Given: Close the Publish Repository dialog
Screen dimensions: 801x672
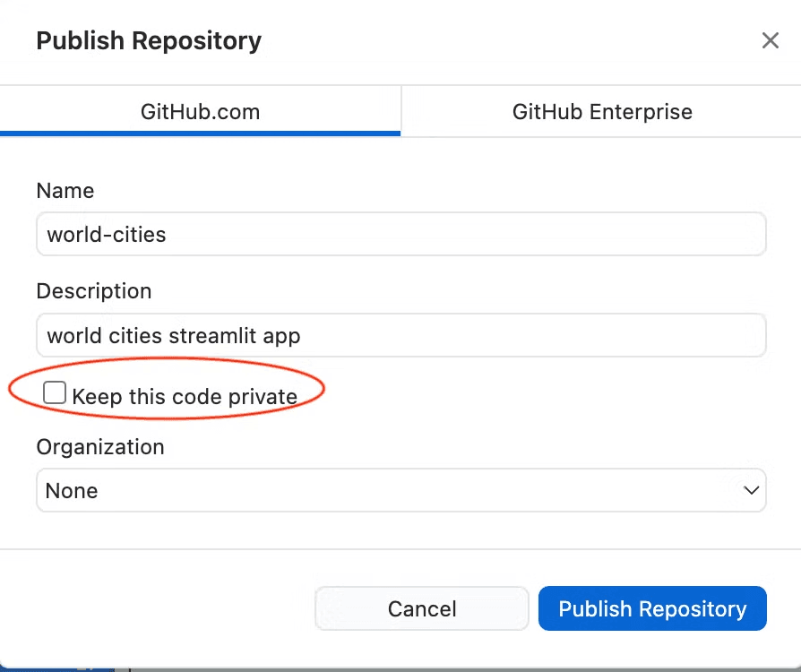Looking at the screenshot, I should coord(770,40).
